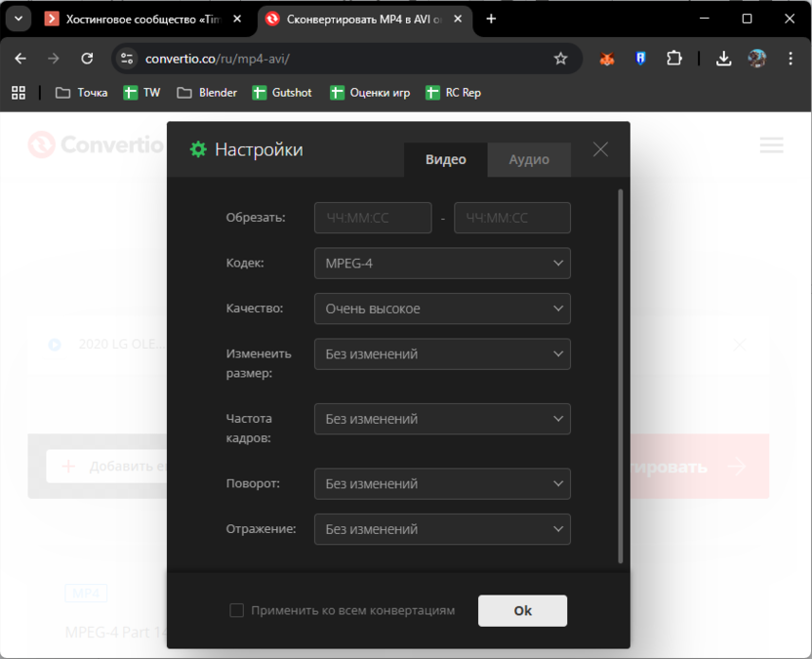Screen dimensions: 812x659
Task: Click the browser profile avatar
Action: tap(756, 59)
